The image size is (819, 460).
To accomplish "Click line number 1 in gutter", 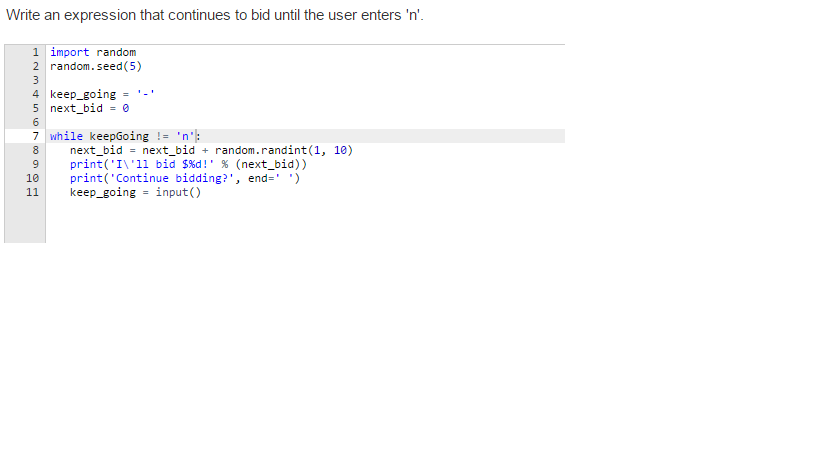I will (x=36, y=52).
